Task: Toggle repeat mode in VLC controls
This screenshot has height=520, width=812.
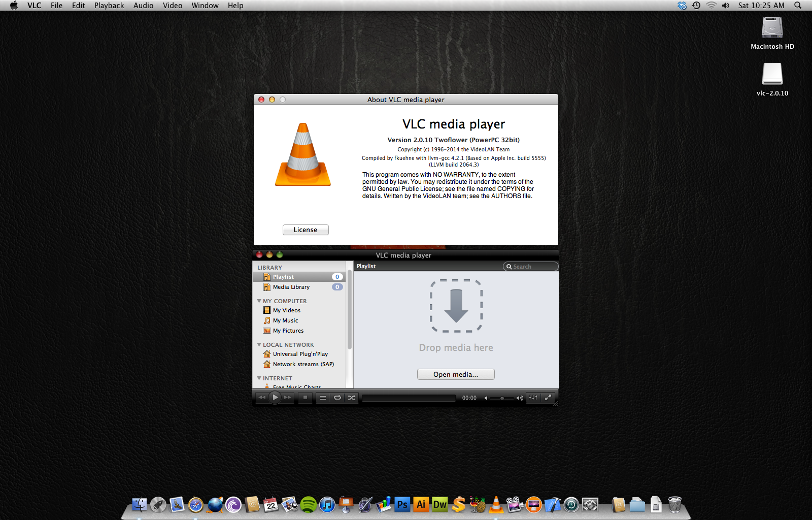Action: tap(337, 398)
